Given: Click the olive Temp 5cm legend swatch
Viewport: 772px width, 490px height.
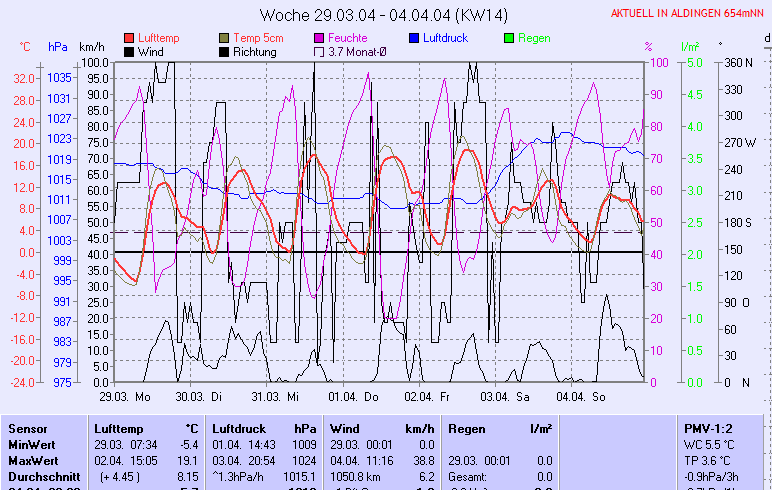Looking at the screenshot, I should click(x=223, y=38).
